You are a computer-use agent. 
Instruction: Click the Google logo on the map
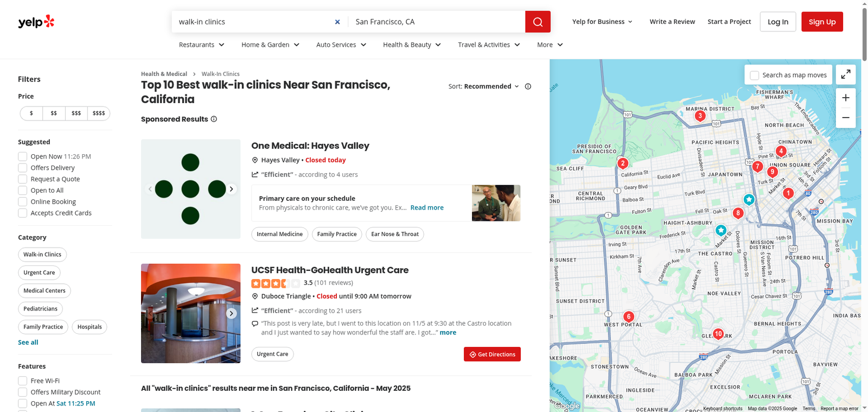click(x=567, y=405)
